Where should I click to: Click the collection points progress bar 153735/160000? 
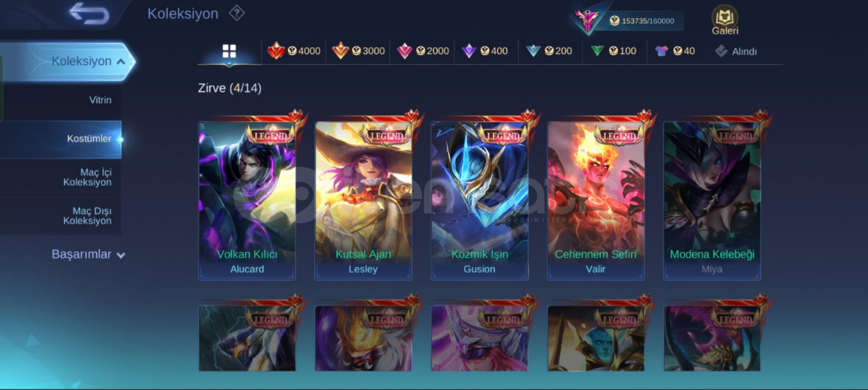point(642,21)
